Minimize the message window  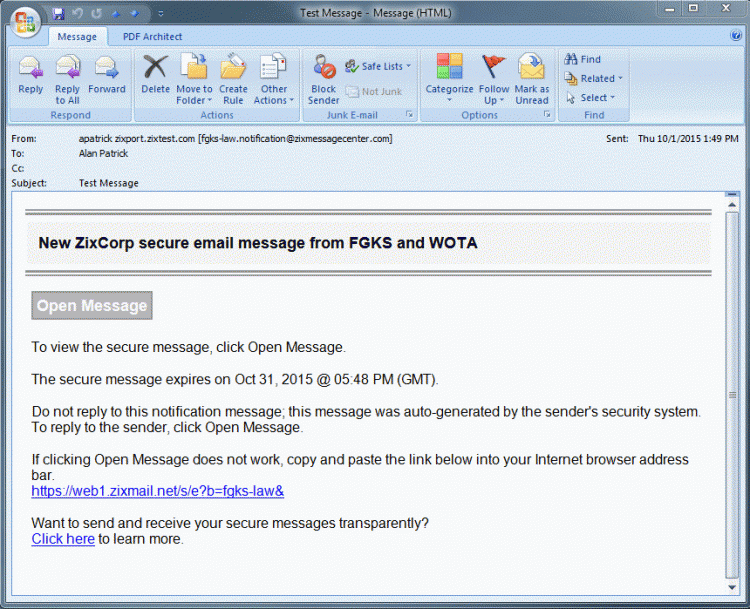click(x=670, y=8)
